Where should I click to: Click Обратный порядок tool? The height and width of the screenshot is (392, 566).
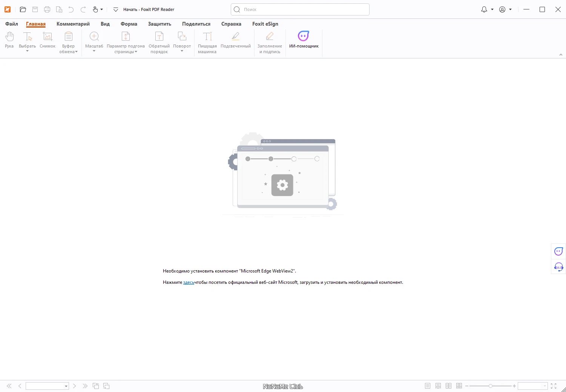coord(159,43)
